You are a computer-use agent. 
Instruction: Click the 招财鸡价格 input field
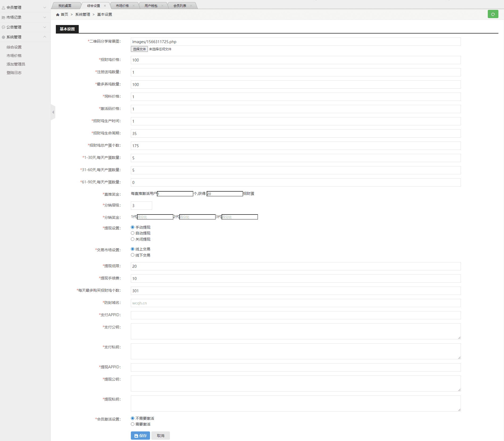click(295, 60)
